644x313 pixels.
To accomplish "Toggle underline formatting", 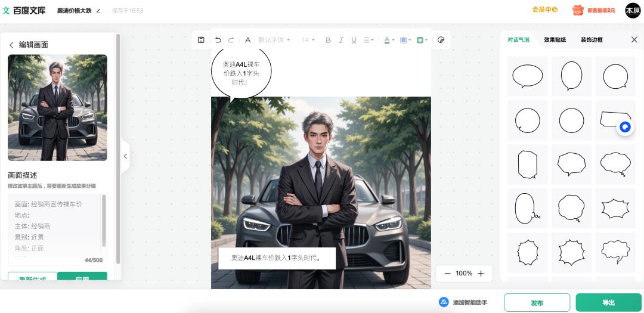I will pos(354,40).
